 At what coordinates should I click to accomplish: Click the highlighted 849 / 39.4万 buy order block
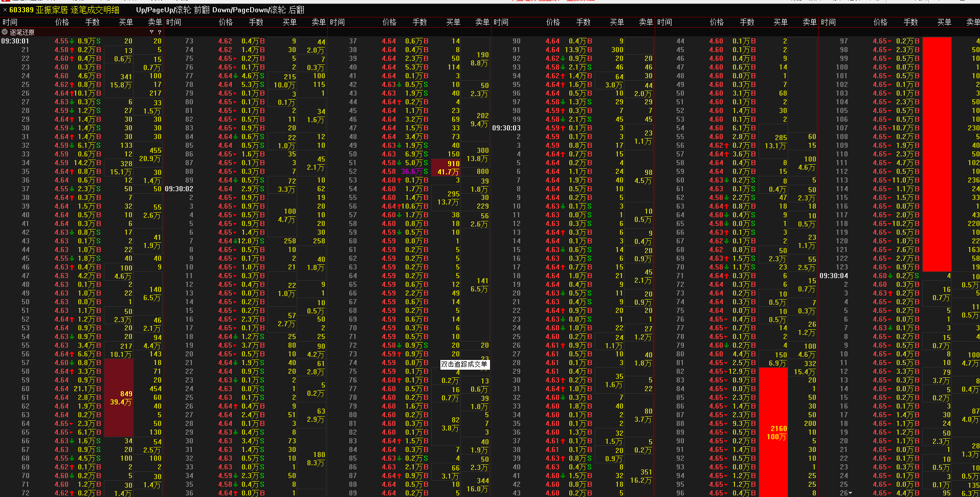(119, 398)
